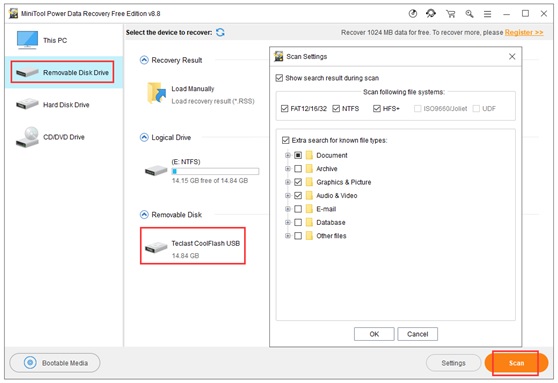Expand the E-mail tree node
The height and width of the screenshot is (383, 558).
pyautogui.click(x=288, y=209)
